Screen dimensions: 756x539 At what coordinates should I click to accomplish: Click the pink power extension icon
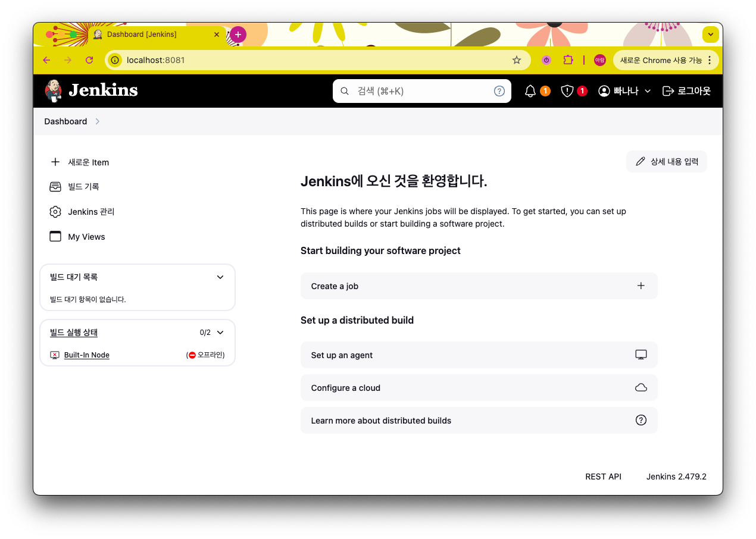(x=546, y=60)
